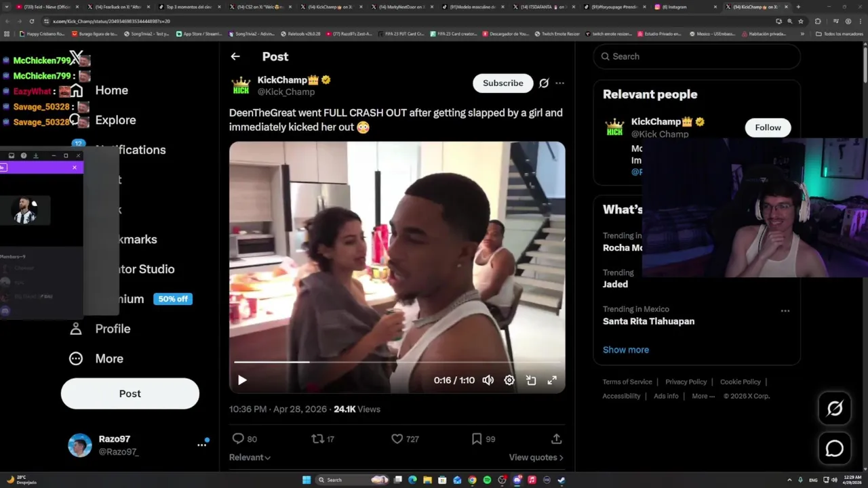Launch Microsoft Edge from the taskbar

tap(413, 480)
